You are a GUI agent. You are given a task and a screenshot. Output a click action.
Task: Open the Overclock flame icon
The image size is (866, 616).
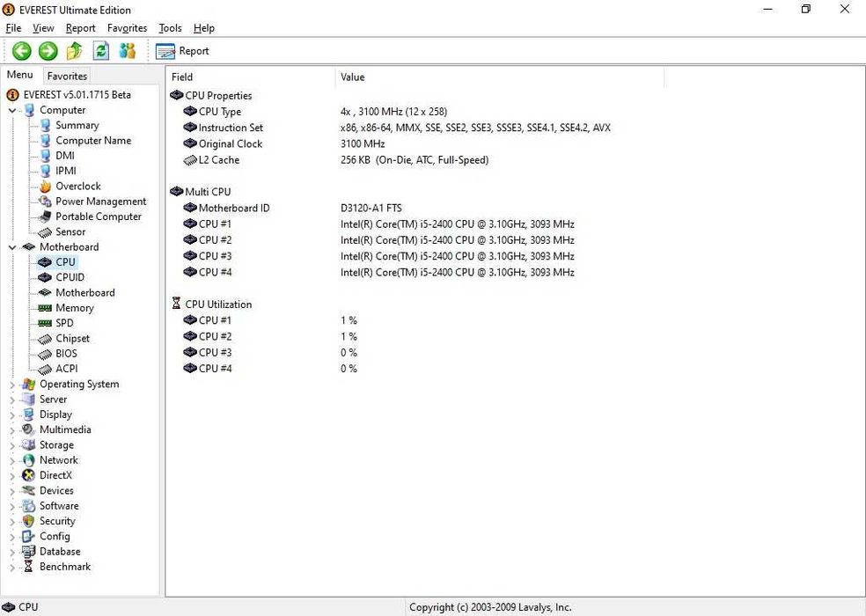tap(45, 187)
